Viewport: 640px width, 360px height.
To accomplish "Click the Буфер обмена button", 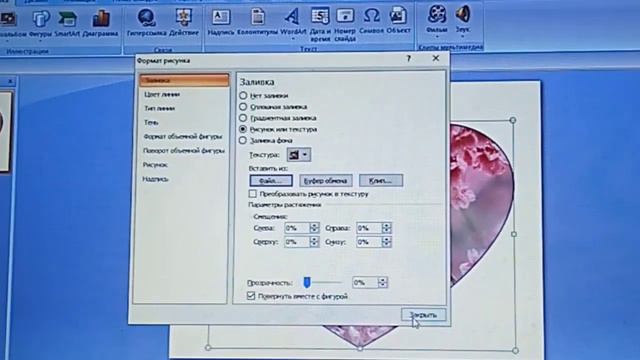I will pyautogui.click(x=326, y=180).
